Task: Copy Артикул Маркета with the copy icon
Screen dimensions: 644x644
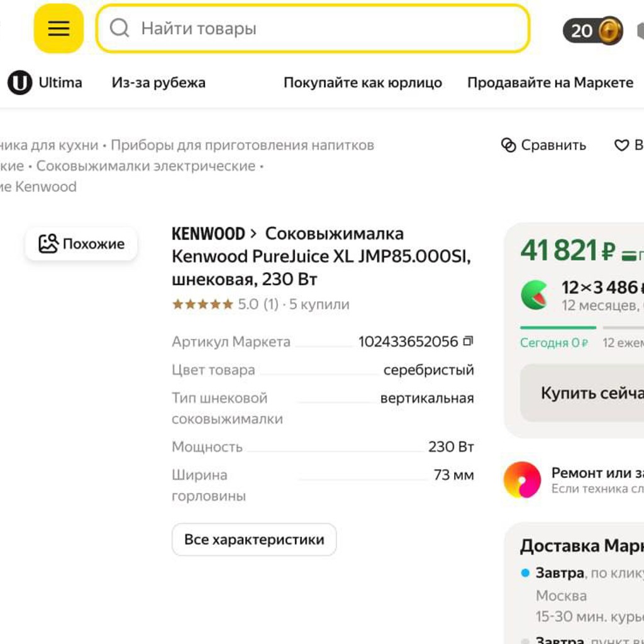Action: click(468, 341)
